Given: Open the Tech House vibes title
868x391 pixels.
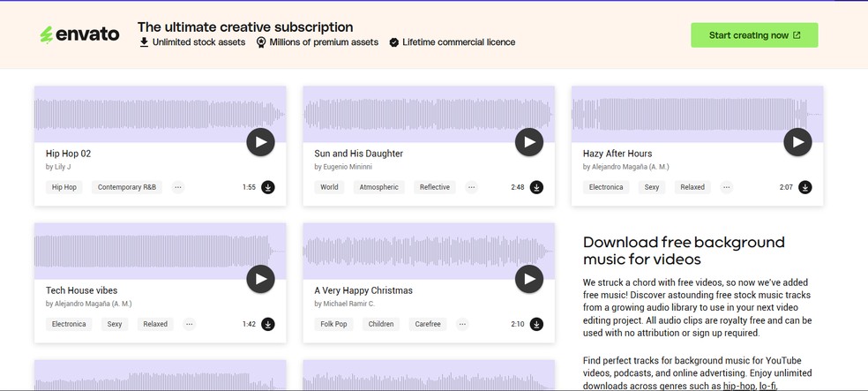Looking at the screenshot, I should 81,290.
